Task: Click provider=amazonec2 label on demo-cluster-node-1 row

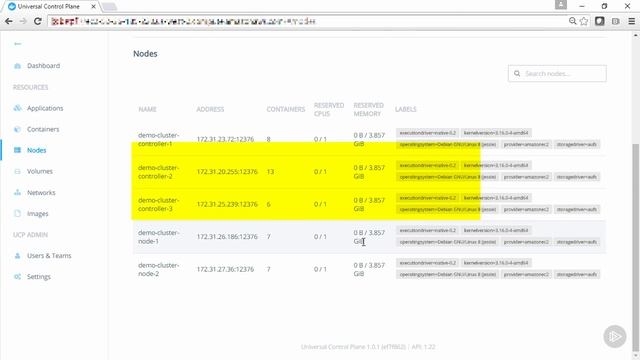Action: click(x=526, y=242)
